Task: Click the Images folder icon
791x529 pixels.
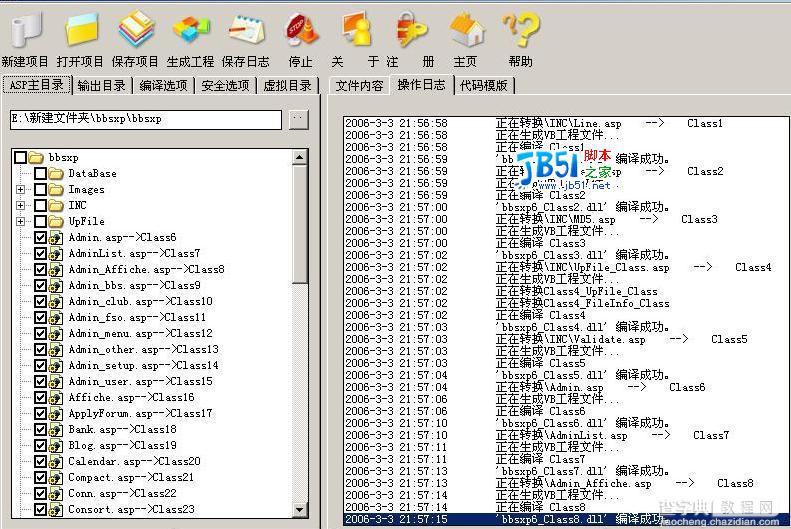Action: [56, 190]
